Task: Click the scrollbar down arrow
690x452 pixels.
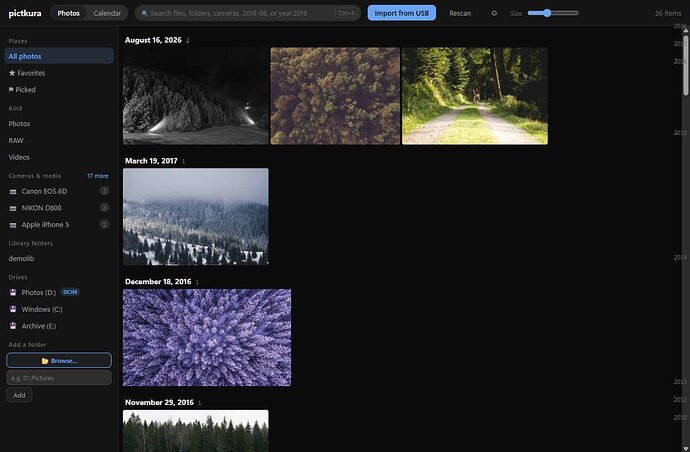Action: point(686,448)
